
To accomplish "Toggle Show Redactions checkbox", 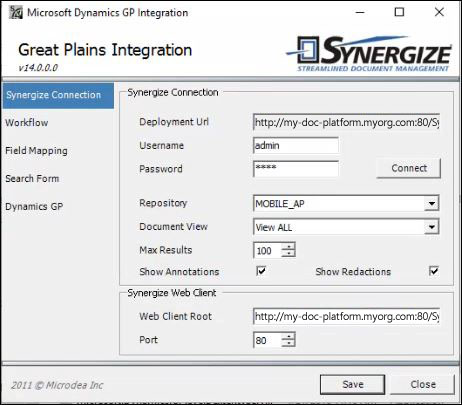I will pos(434,271).
